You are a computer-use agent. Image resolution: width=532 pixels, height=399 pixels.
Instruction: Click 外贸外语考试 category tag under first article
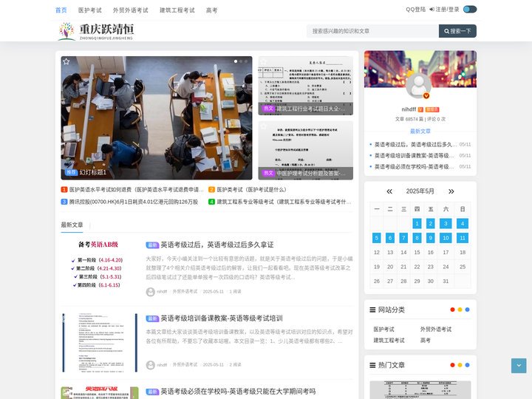185,291
